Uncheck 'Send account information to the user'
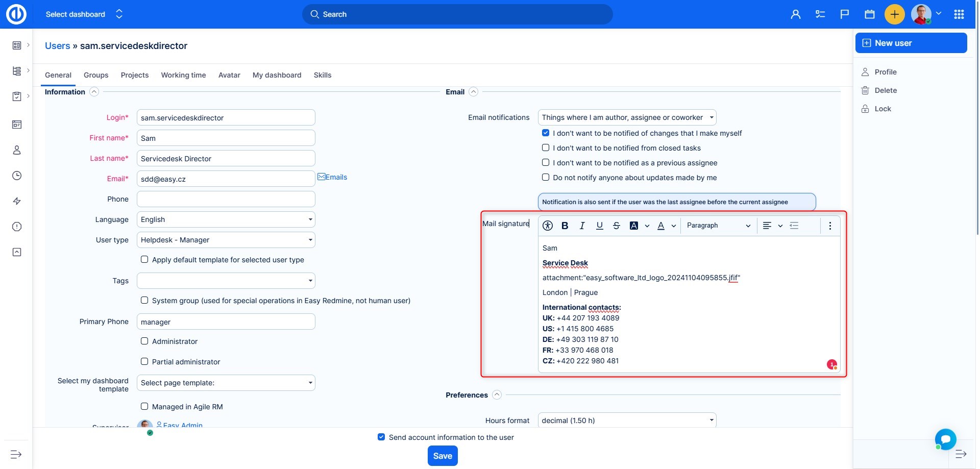Viewport: 980px width, 469px height. point(381,437)
